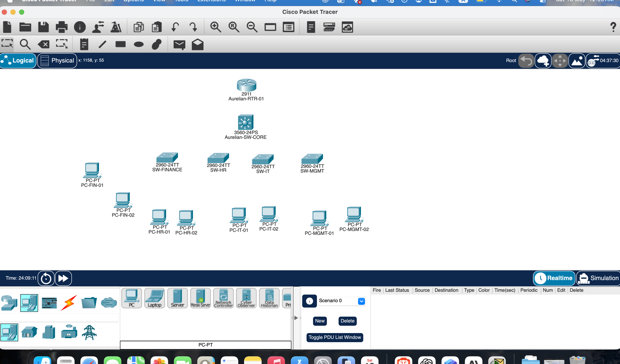
Task: Select PC-FIN-01 device
Action: [x=92, y=170]
